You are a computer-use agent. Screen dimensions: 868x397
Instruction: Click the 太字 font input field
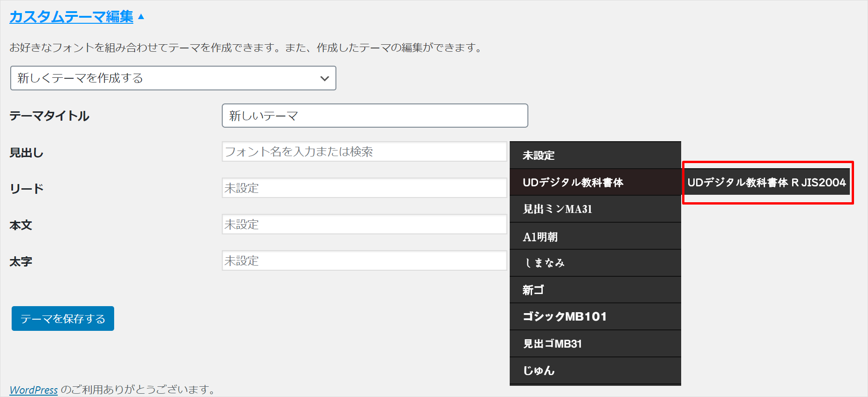[x=364, y=261]
